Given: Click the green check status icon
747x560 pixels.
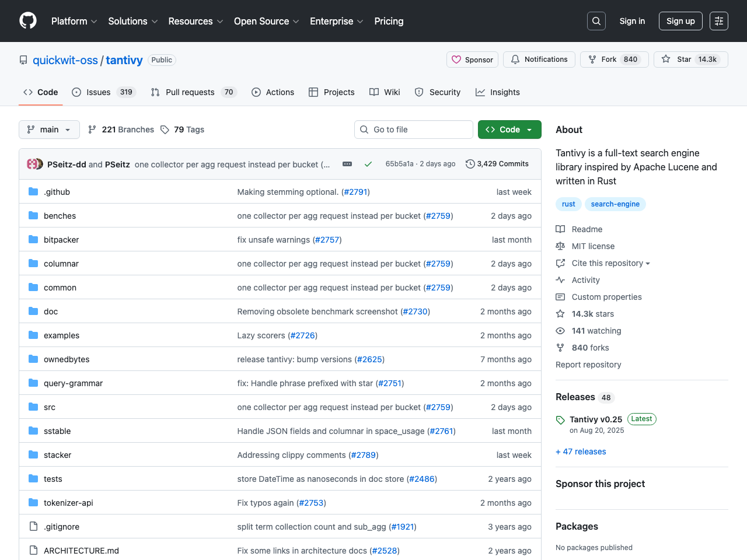Looking at the screenshot, I should pos(368,164).
